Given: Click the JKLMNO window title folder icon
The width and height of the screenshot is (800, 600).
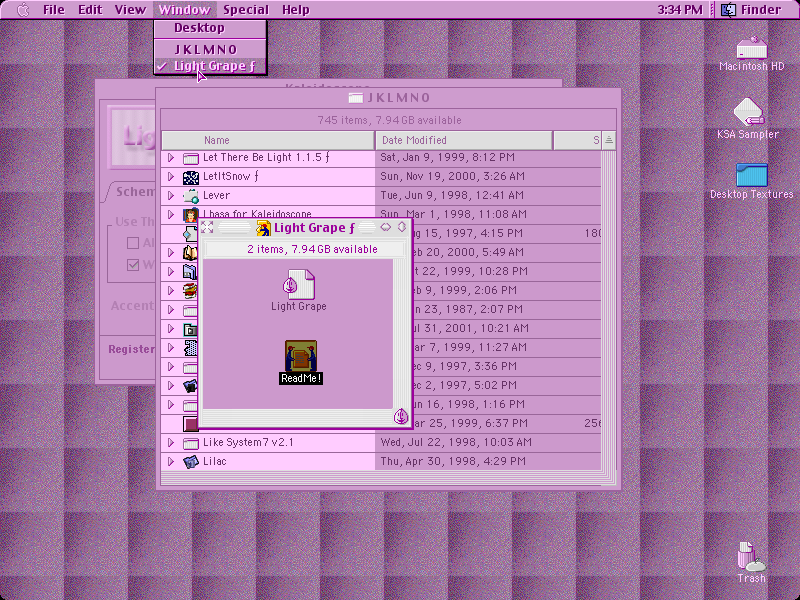Looking at the screenshot, I should 356,98.
